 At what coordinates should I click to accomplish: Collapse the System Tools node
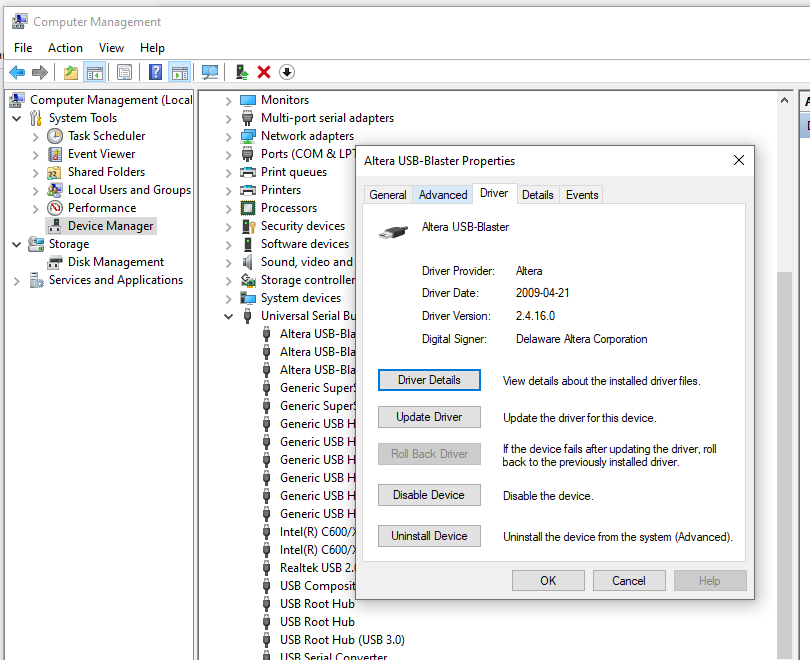click(x=17, y=118)
